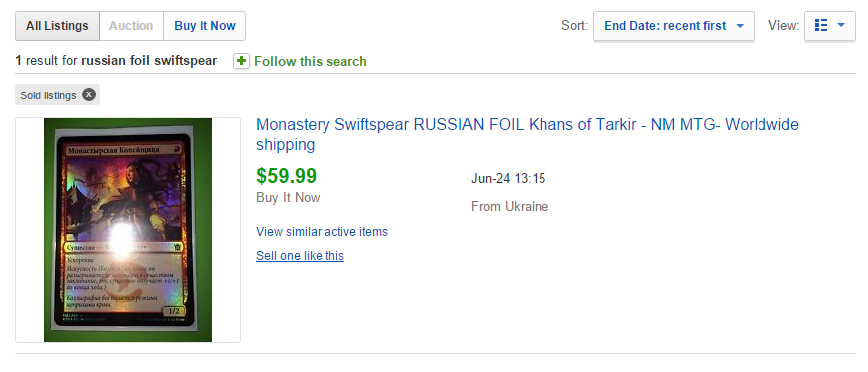868x372 pixels.
Task: Remove the Sold listings filter with X
Action: pyautogui.click(x=89, y=94)
